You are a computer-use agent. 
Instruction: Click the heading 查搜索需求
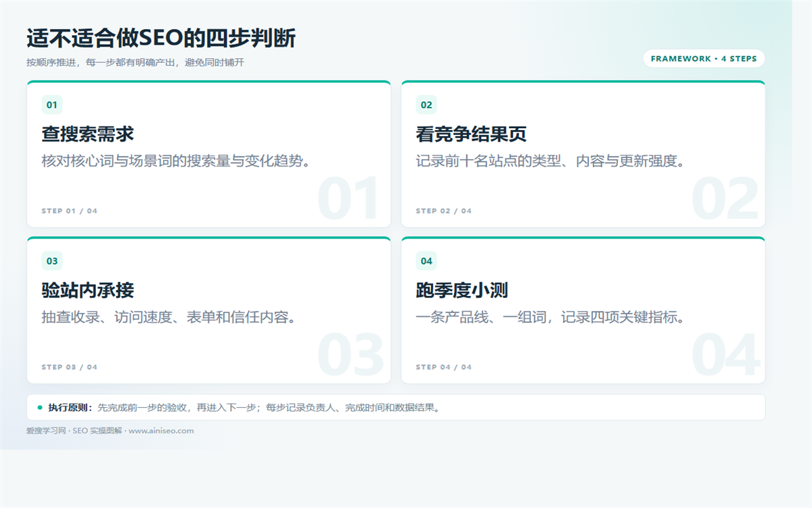tap(88, 134)
